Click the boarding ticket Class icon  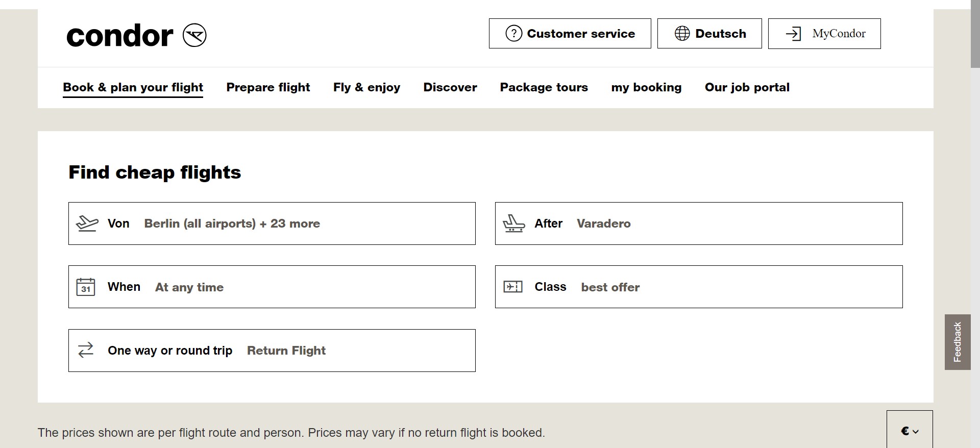(513, 287)
